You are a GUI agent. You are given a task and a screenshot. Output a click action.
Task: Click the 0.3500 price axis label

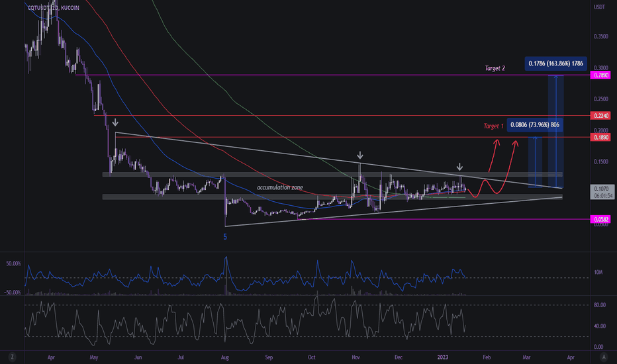tap(600, 36)
